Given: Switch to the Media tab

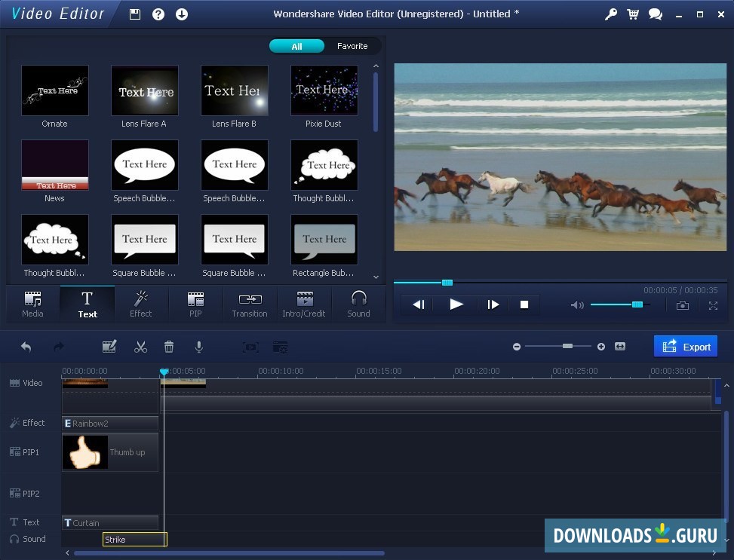Looking at the screenshot, I should (x=32, y=304).
